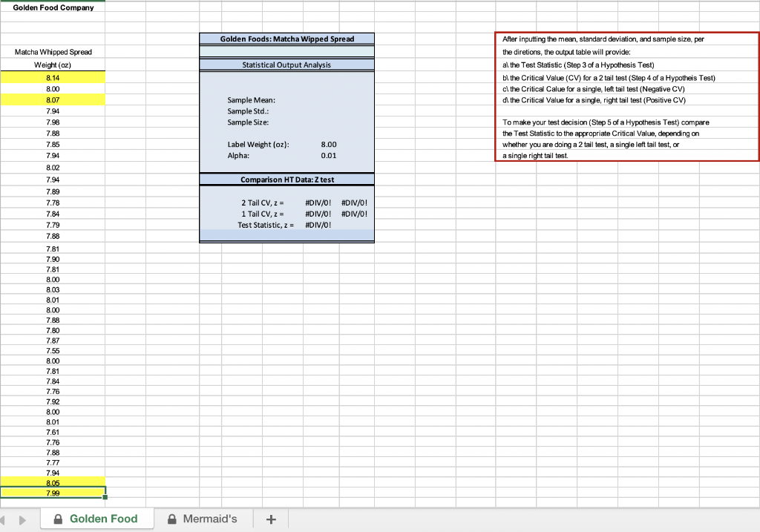Image resolution: width=760 pixels, height=532 pixels.
Task: Select the weight cell 7.78
Action: point(53,203)
